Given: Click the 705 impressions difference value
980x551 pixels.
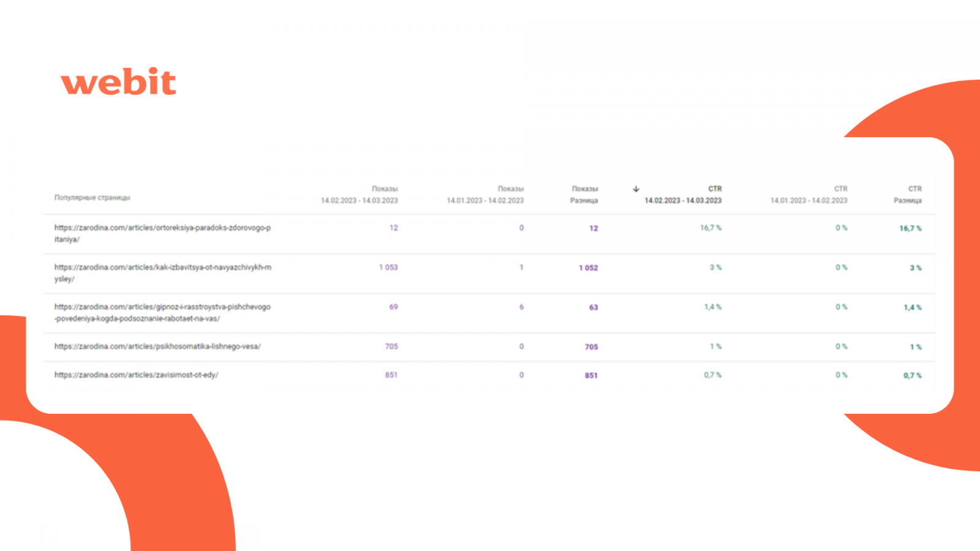Looking at the screenshot, I should 591,347.
